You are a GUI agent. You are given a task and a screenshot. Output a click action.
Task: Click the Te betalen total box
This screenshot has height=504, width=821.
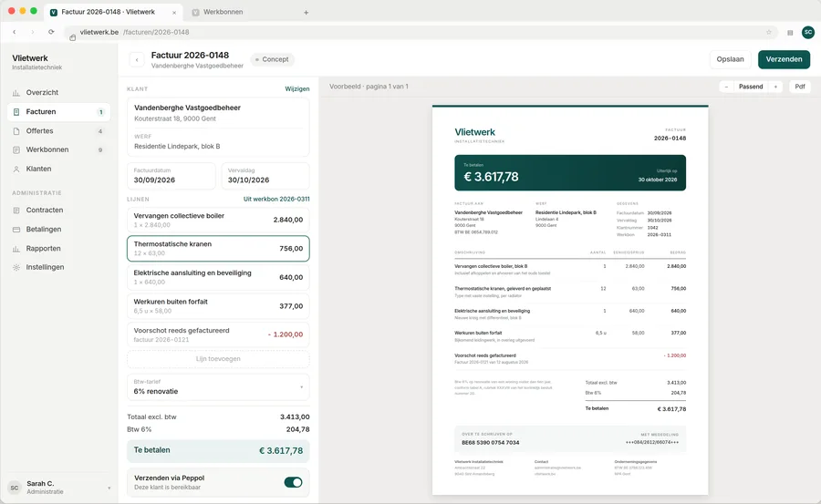pos(218,450)
